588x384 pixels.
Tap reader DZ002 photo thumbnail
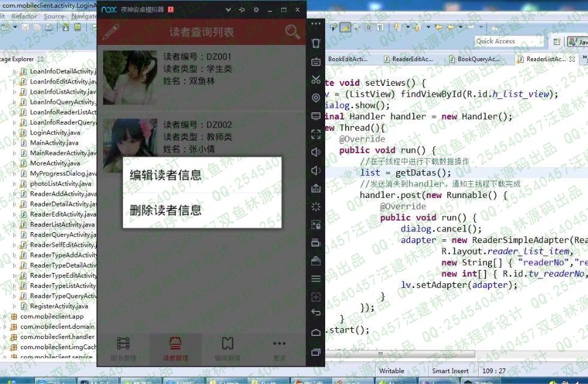130,145
